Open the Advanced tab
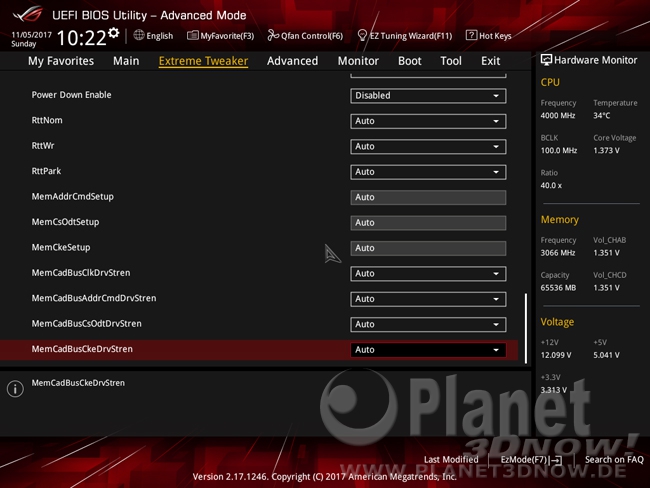Screen dimensions: 650x488 (292, 61)
